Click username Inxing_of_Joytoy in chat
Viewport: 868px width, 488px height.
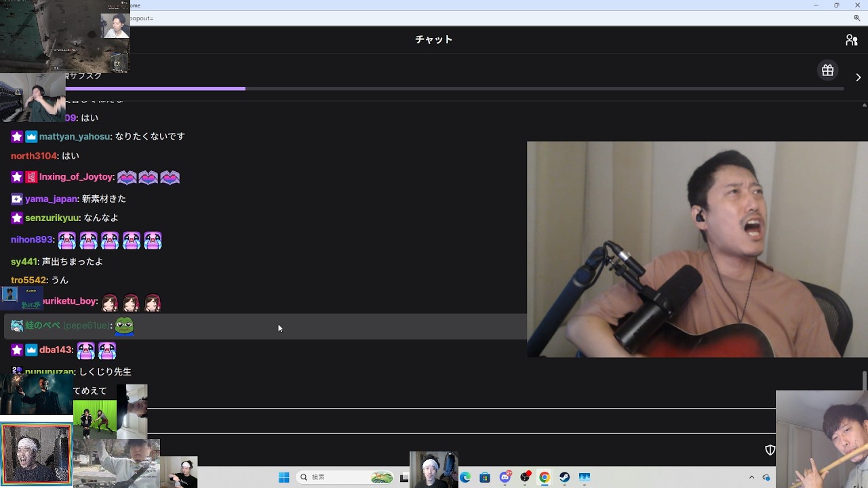point(76,178)
